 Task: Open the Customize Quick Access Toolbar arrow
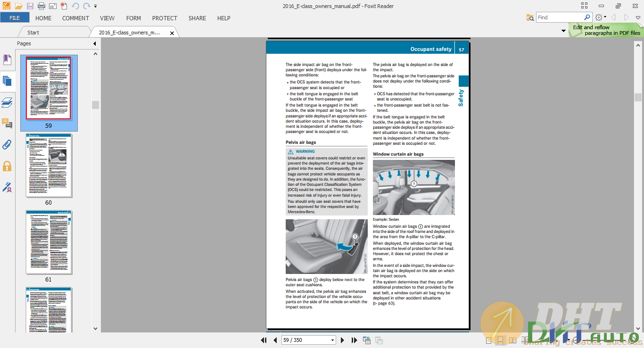(95, 6)
